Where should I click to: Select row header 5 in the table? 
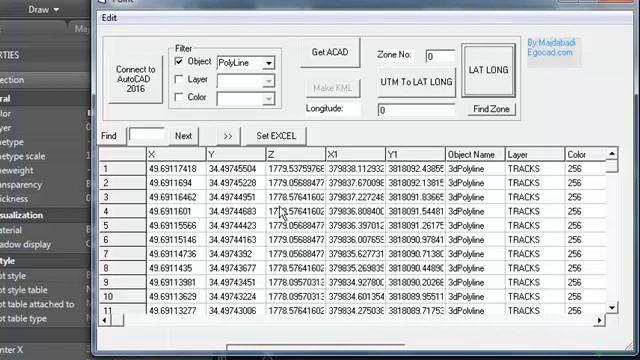click(x=122, y=225)
